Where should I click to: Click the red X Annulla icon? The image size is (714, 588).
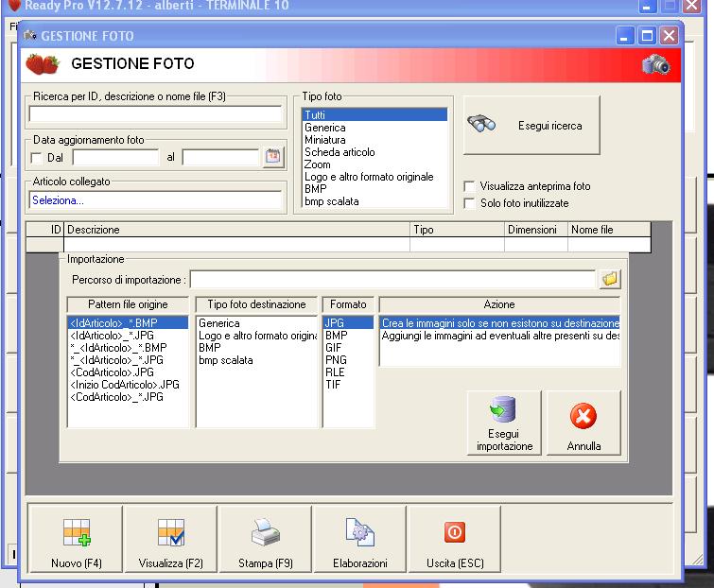[583, 416]
